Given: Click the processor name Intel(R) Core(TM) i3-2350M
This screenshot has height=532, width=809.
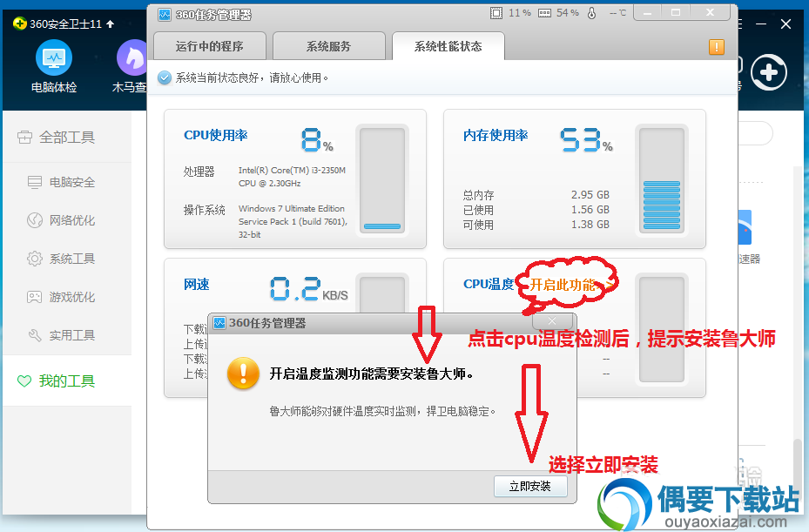Looking at the screenshot, I should pos(292,171).
